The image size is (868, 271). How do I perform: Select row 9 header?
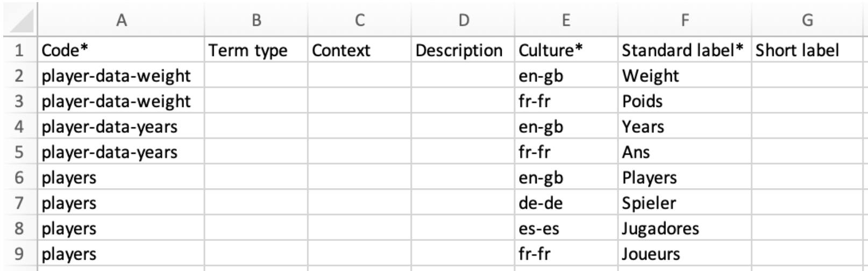20,254
